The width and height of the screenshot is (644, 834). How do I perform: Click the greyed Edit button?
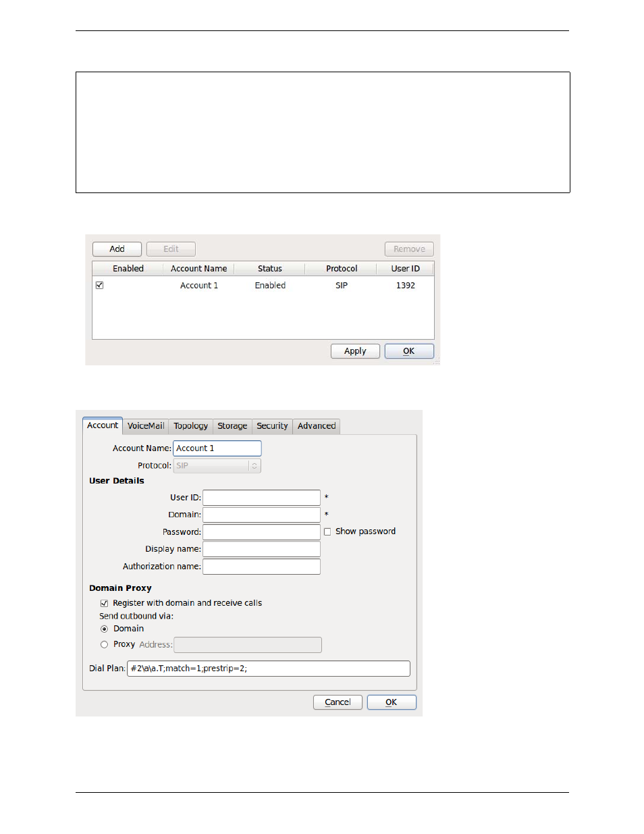point(171,249)
